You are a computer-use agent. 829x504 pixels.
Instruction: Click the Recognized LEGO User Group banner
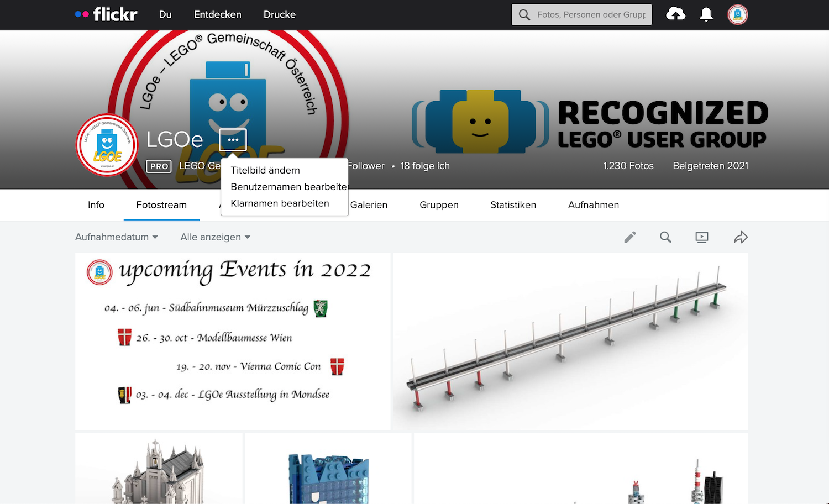pyautogui.click(x=590, y=122)
